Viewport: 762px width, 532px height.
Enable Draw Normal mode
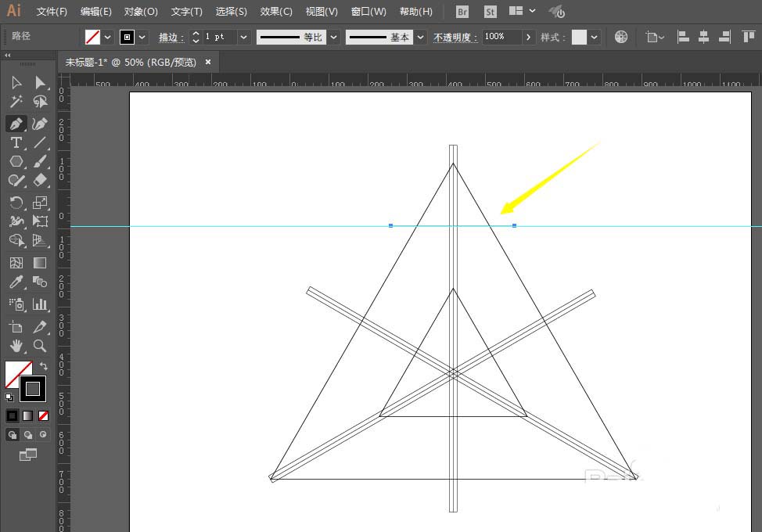tap(13, 435)
